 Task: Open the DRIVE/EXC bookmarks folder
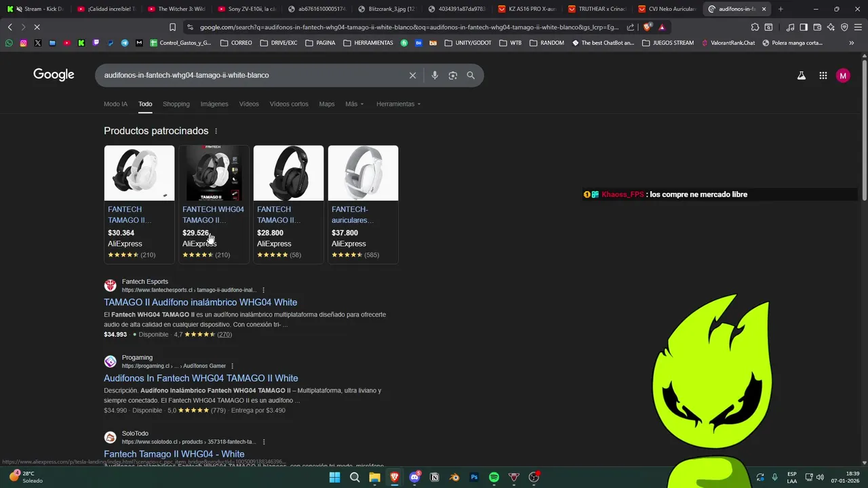click(x=278, y=43)
